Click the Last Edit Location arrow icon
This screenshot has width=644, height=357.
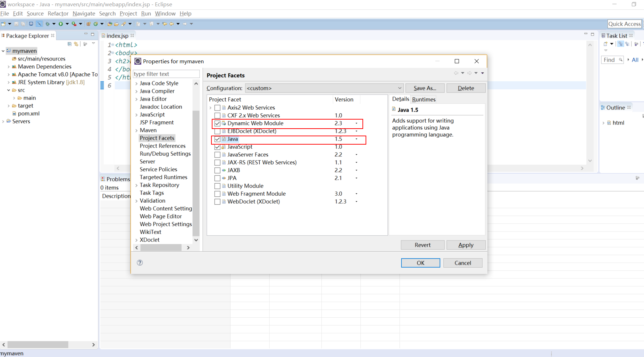point(165,24)
